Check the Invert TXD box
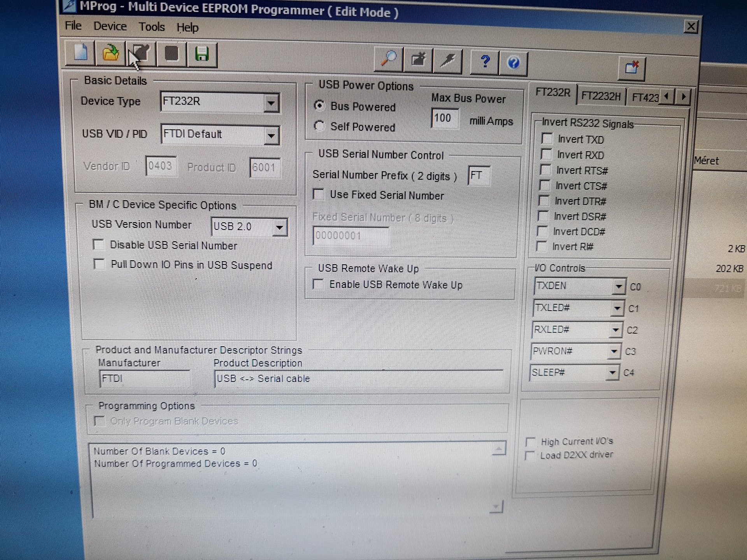The width and height of the screenshot is (747, 560). pos(547,139)
